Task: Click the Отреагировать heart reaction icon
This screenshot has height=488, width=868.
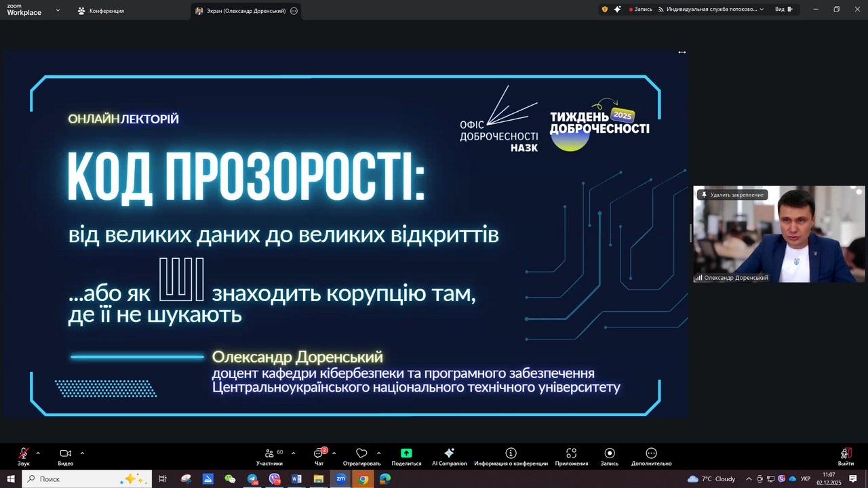Action: (361, 454)
